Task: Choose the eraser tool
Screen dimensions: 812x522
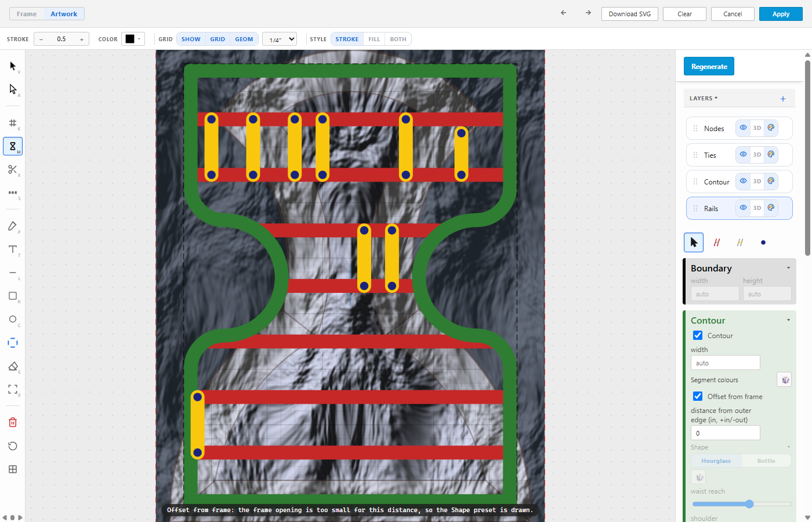Action: pos(13,366)
